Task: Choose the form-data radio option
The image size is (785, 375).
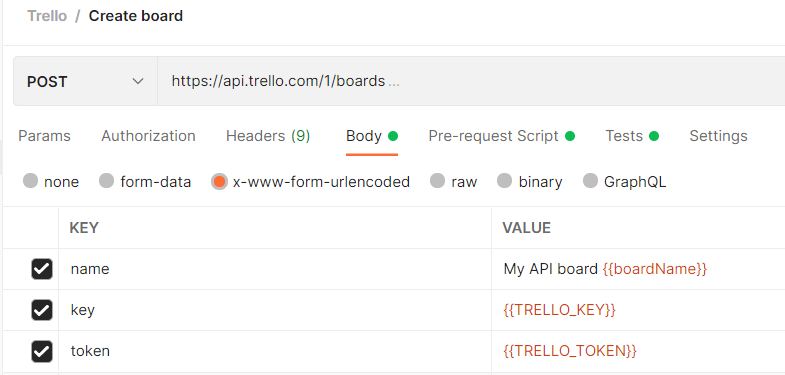Action: tap(107, 181)
